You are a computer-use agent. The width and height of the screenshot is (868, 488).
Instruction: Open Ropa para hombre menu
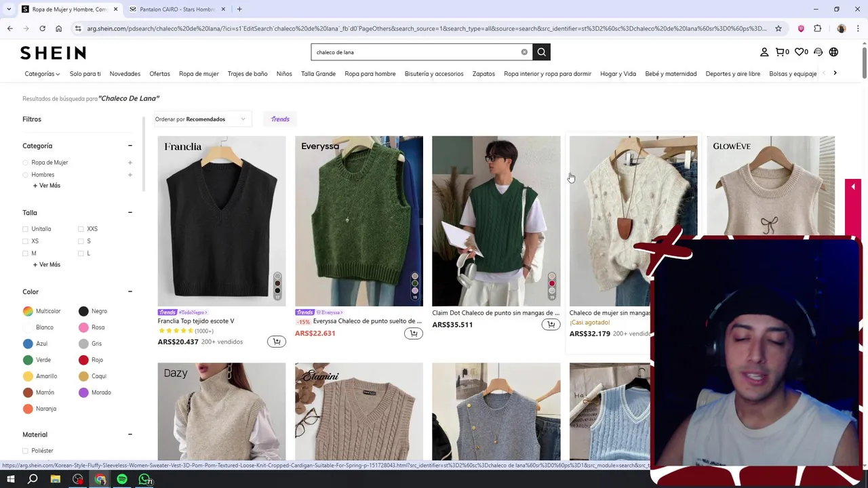click(370, 74)
